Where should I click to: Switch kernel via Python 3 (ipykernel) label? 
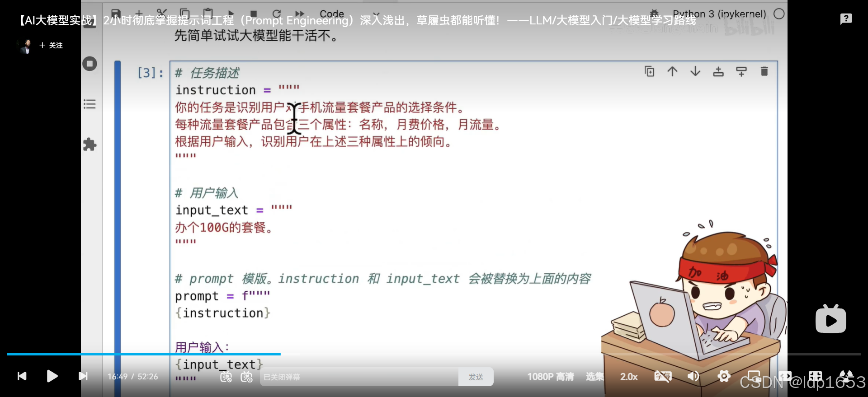pos(719,14)
